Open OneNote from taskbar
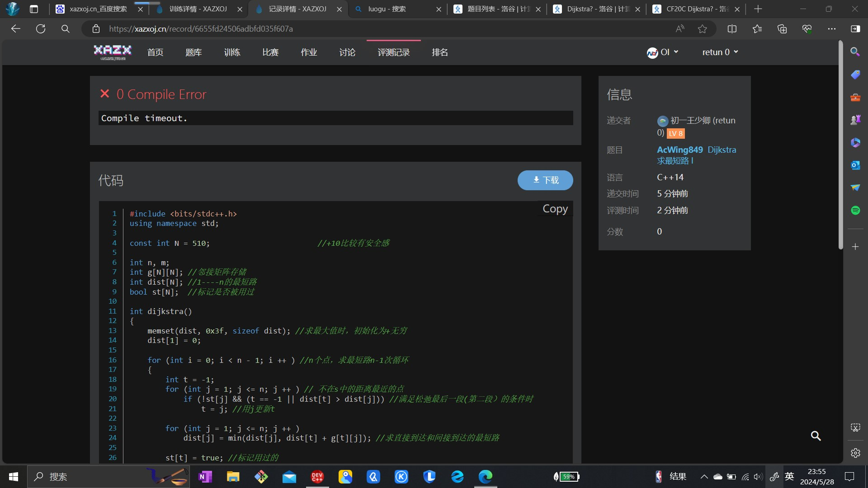Viewport: 868px width, 488px height. pyautogui.click(x=205, y=477)
